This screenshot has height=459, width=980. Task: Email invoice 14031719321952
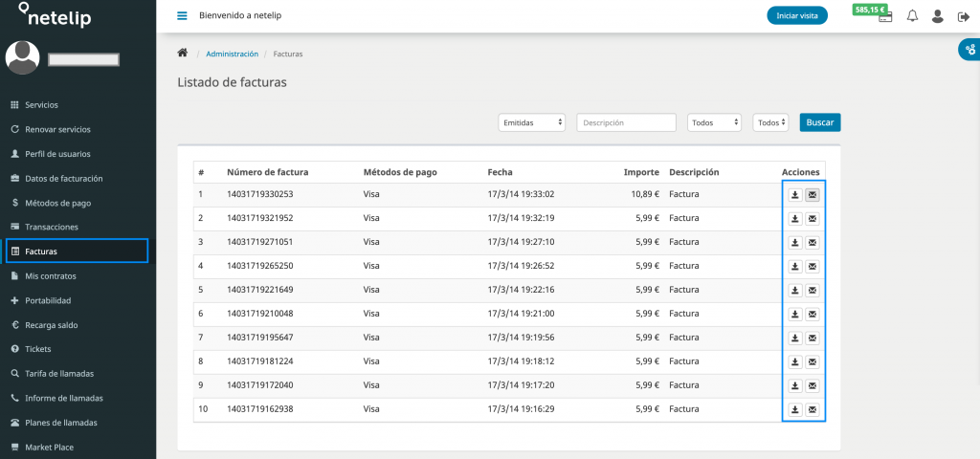click(813, 219)
